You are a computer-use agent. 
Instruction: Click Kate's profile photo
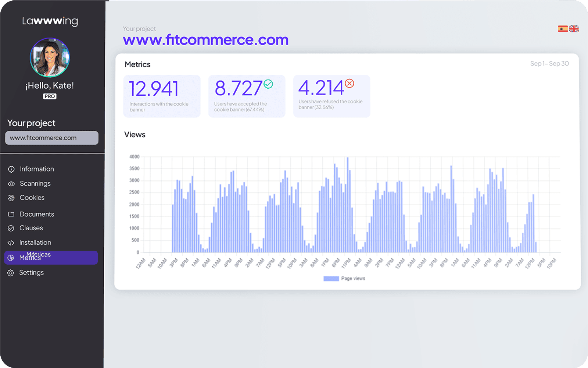(x=50, y=57)
